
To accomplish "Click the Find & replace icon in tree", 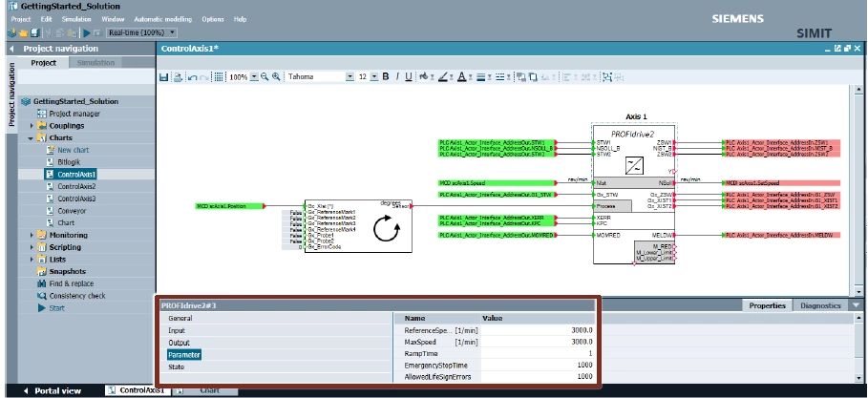I will [42, 283].
